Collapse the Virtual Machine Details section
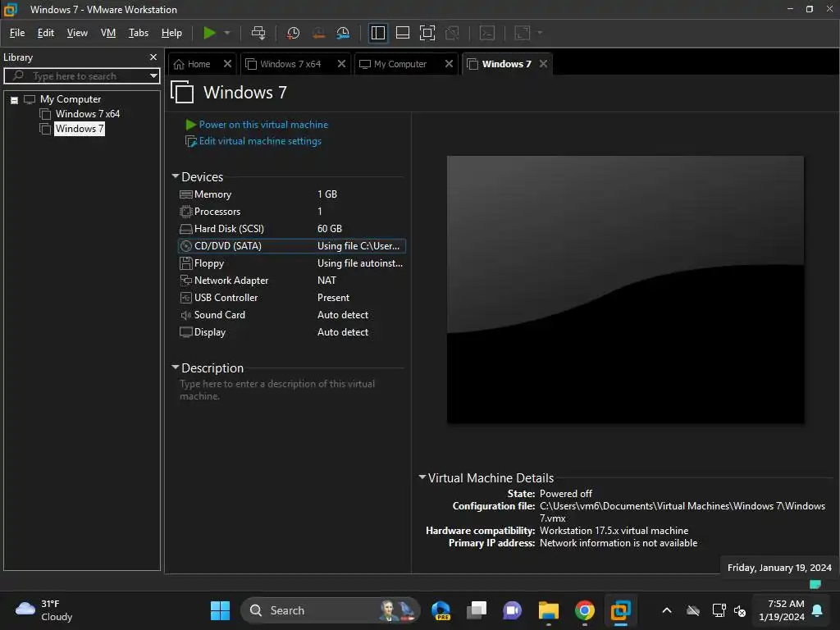The image size is (840, 630). click(422, 477)
